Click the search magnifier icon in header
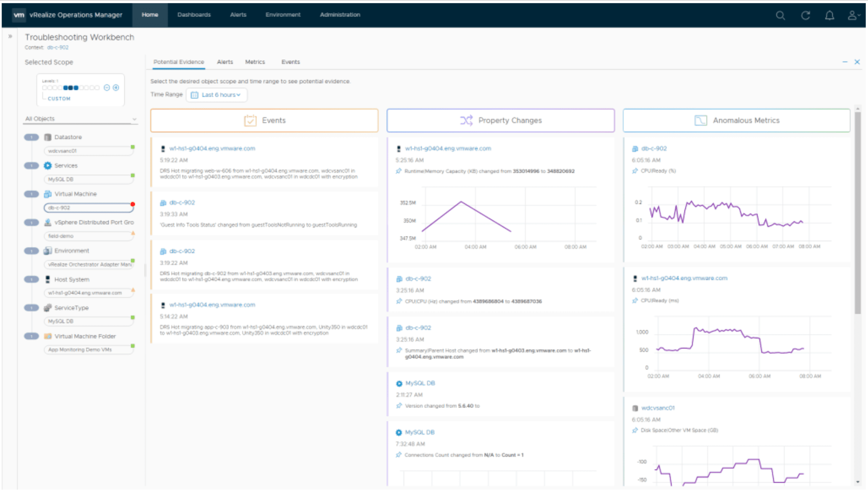The height and width of the screenshot is (495, 868). (x=780, y=15)
